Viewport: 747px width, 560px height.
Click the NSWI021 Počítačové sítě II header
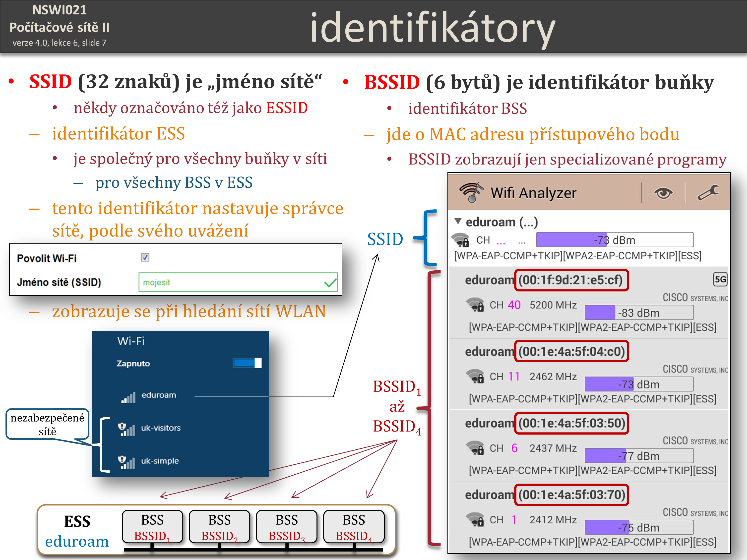(x=60, y=19)
